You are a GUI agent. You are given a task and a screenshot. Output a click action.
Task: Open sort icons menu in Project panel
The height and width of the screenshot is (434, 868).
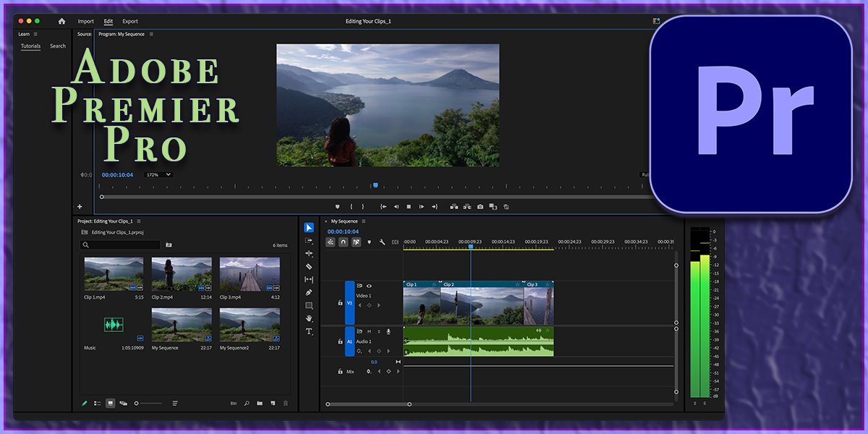pos(175,403)
